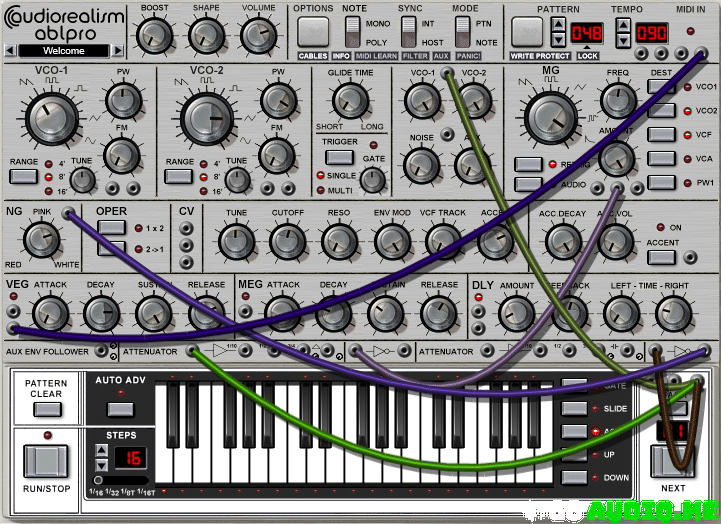The height and width of the screenshot is (524, 721).
Task: Click the VEG ATTACK knob
Action: click(50, 314)
